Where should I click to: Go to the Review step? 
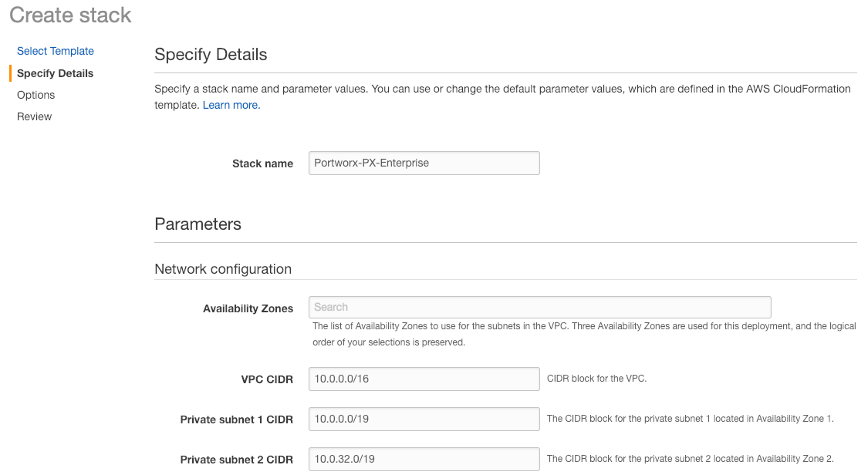click(35, 116)
